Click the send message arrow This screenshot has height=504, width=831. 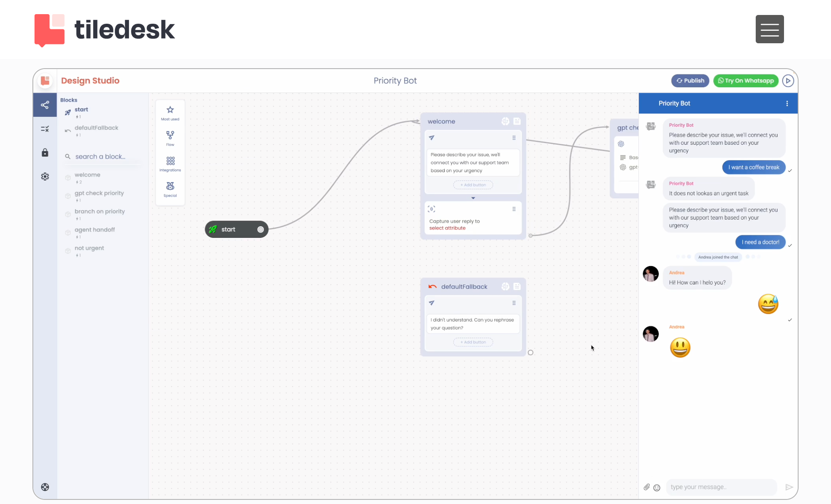coord(789,487)
